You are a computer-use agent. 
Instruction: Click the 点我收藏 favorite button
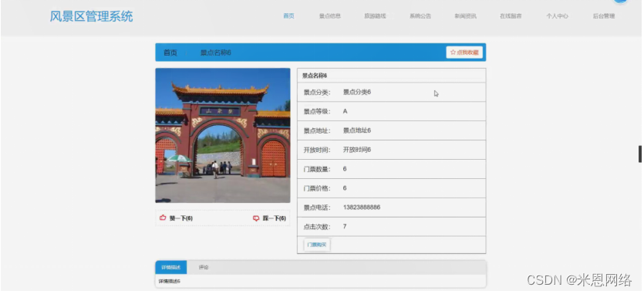464,52
